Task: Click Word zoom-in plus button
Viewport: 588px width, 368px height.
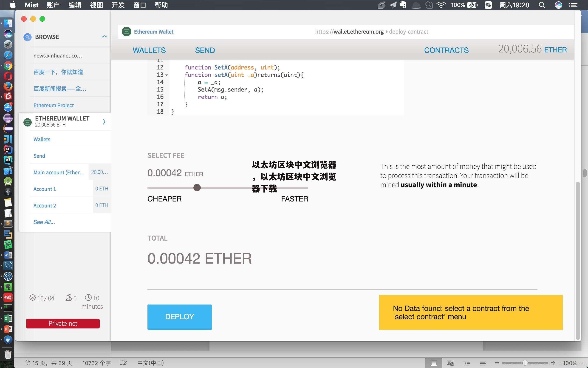Action: pos(553,363)
